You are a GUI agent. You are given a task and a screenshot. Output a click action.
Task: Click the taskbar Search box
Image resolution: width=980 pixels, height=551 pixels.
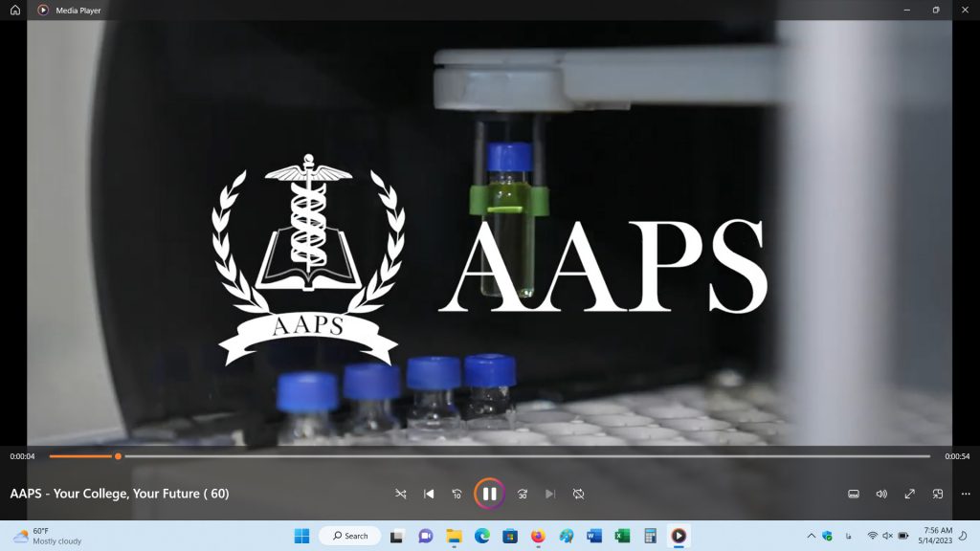350,536
